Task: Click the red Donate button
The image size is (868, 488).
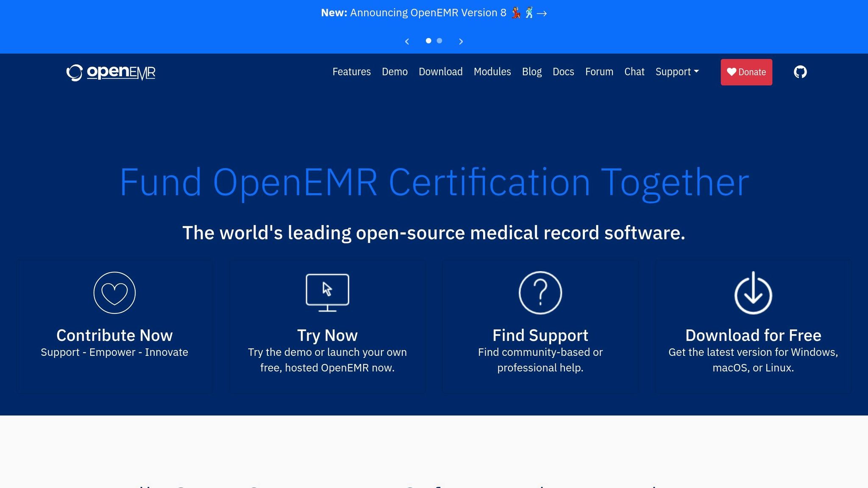Action: pos(746,72)
